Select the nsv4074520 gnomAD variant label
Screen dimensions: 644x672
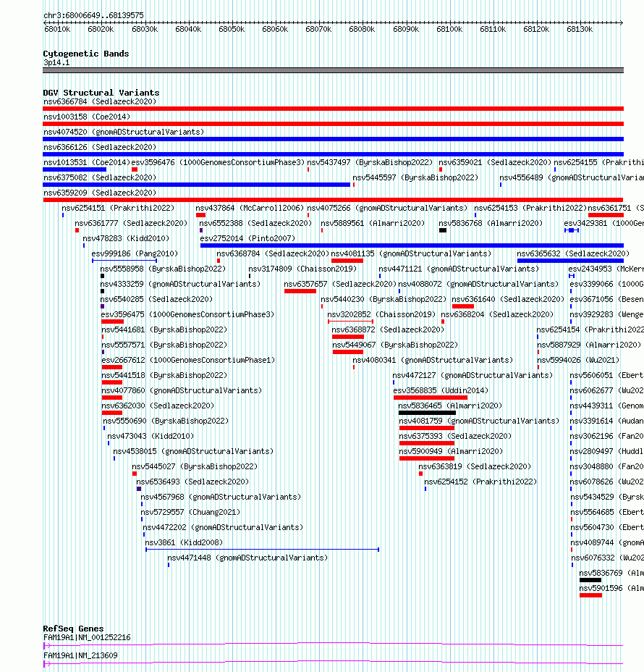(x=123, y=132)
